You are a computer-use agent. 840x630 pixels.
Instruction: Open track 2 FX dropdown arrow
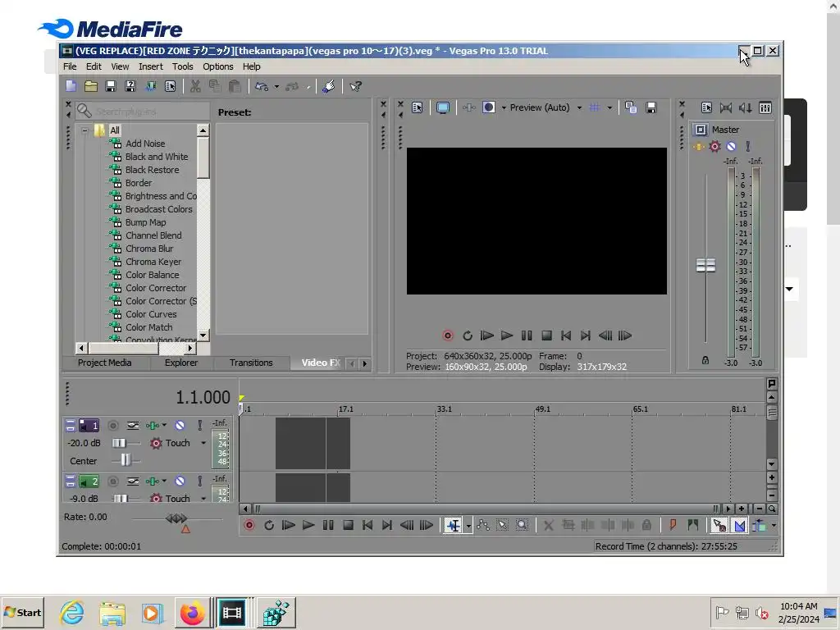(164, 481)
